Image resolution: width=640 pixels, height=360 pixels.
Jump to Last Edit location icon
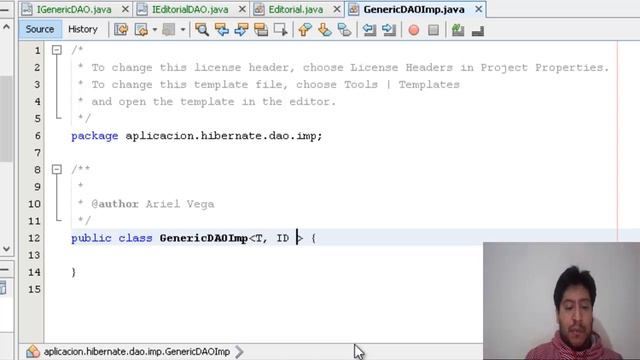click(x=121, y=30)
